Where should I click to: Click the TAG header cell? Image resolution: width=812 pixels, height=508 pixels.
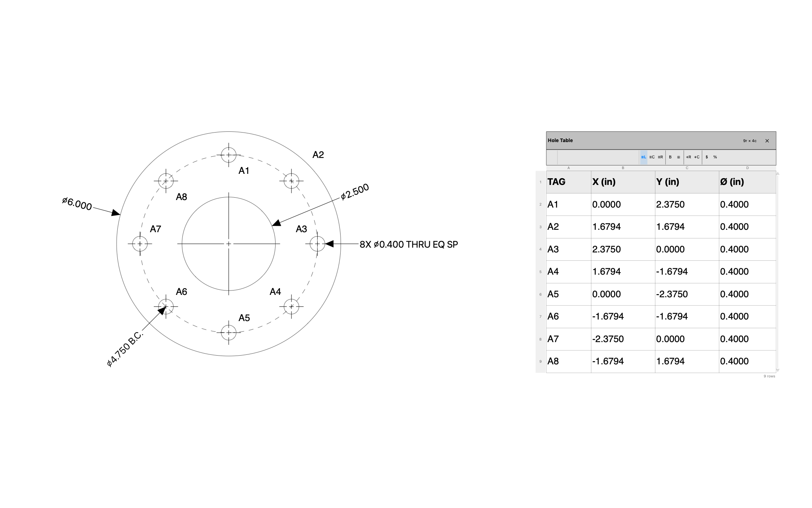tap(569, 182)
